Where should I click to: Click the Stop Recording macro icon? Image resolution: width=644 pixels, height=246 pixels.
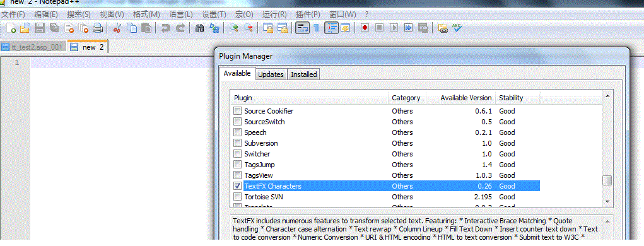pos(380,28)
